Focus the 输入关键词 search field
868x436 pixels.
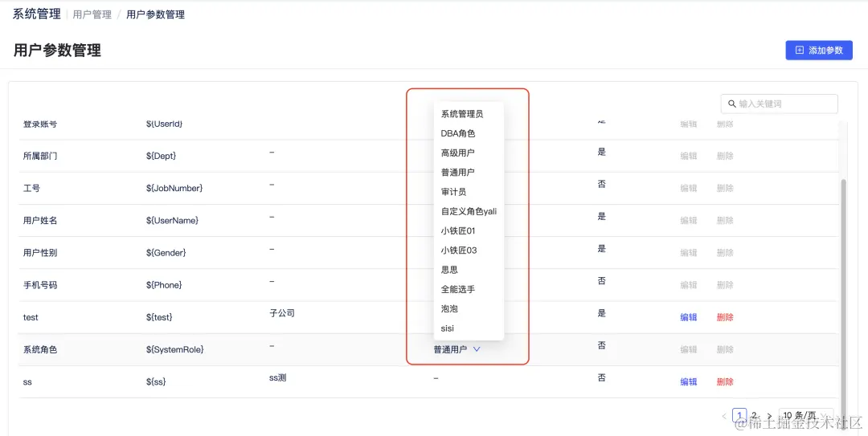[779, 104]
